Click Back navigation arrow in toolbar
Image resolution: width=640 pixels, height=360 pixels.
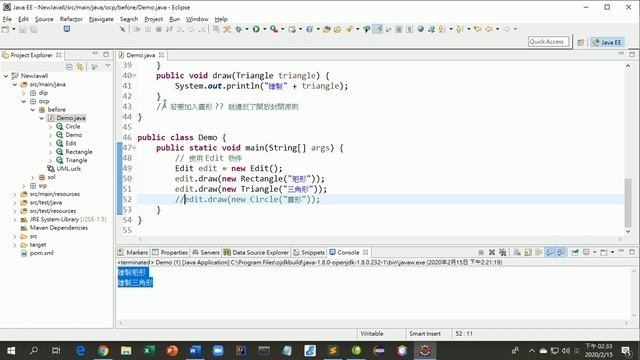pos(489,29)
